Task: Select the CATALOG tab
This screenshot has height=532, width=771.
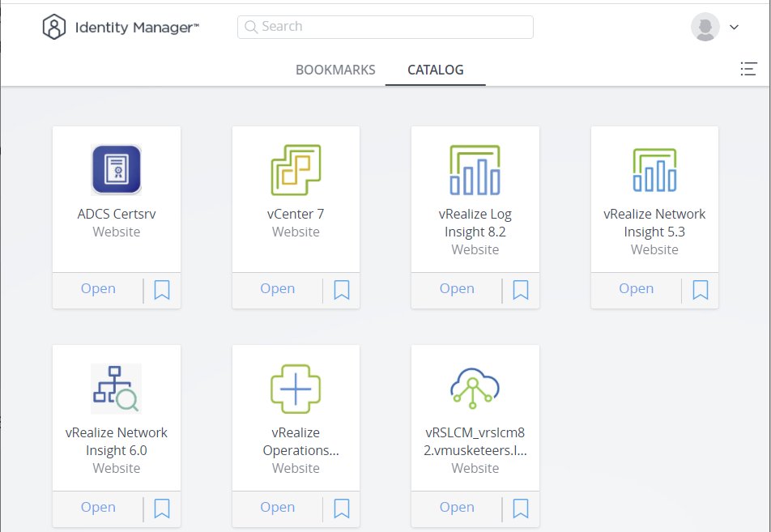Action: 436,70
